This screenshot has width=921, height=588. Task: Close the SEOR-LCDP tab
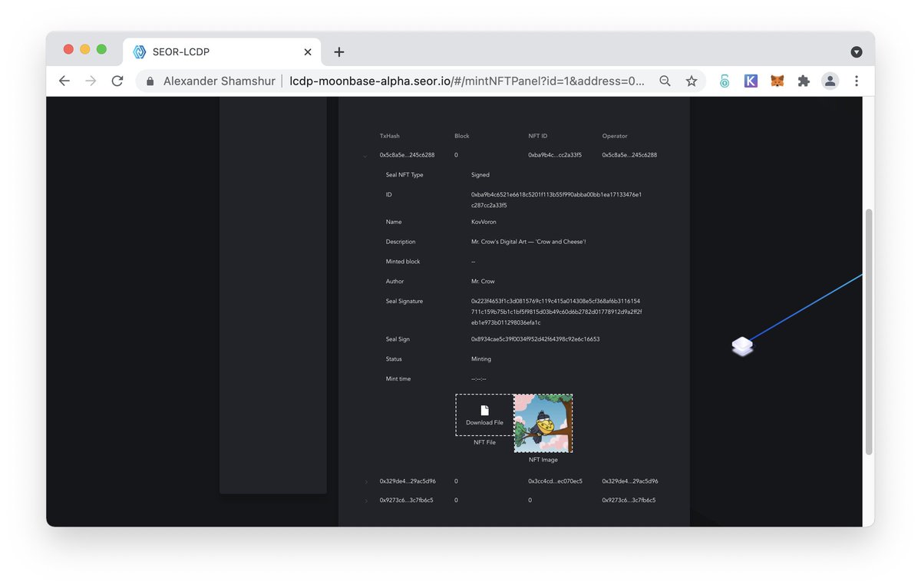click(308, 52)
